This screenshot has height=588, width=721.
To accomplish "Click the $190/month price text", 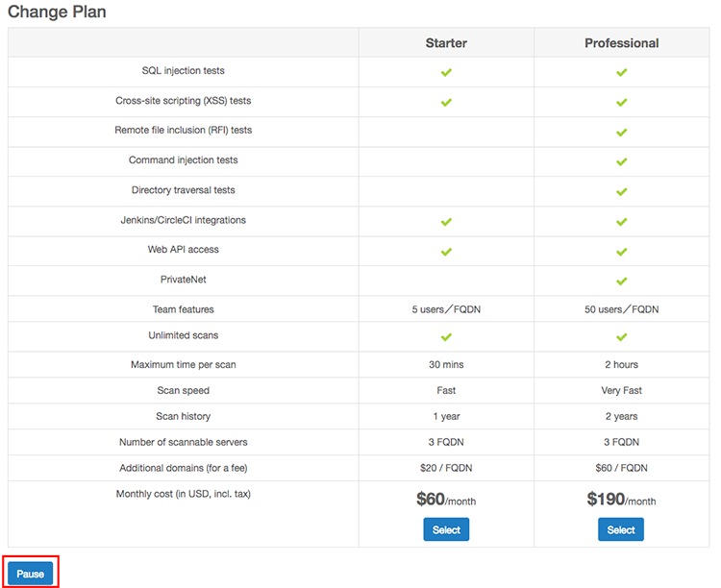I will pyautogui.click(x=621, y=500).
